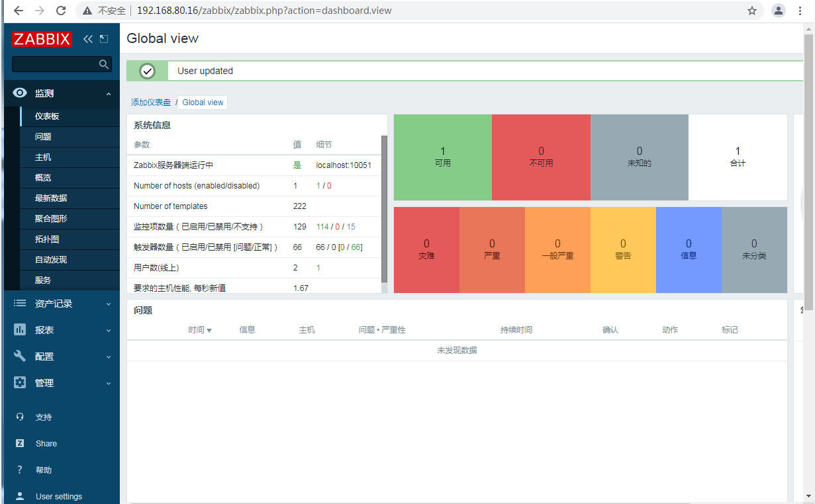Click the green 可用 host tile

click(x=442, y=157)
